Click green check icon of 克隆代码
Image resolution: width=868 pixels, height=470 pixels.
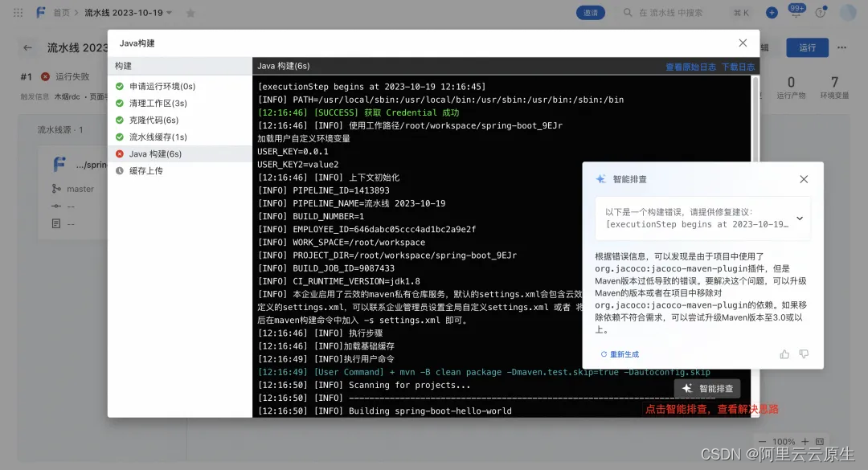119,121
